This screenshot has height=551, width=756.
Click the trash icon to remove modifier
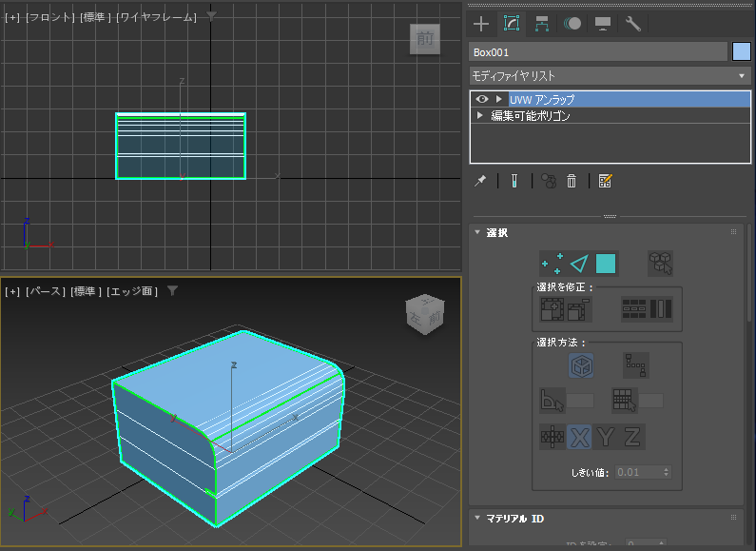(572, 181)
